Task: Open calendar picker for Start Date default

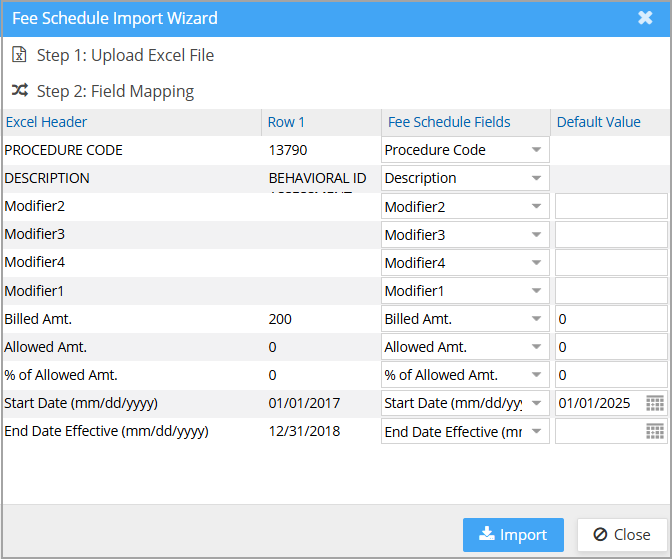Action: pyautogui.click(x=655, y=403)
